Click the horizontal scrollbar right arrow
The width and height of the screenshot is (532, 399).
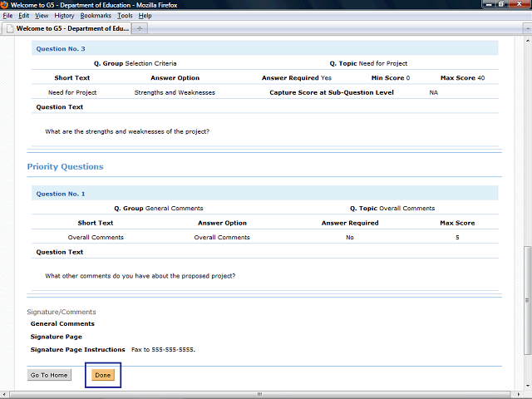[x=517, y=395]
